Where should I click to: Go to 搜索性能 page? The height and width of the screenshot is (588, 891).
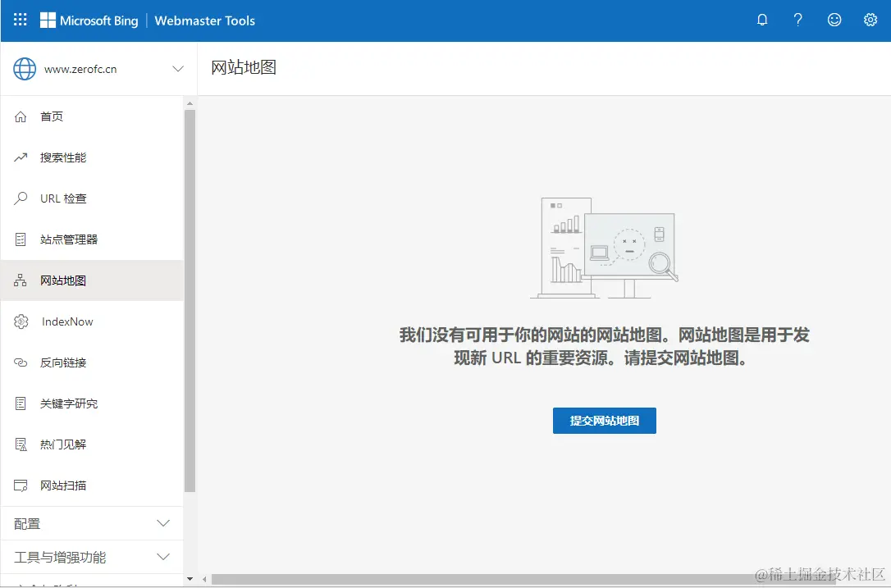pos(92,157)
